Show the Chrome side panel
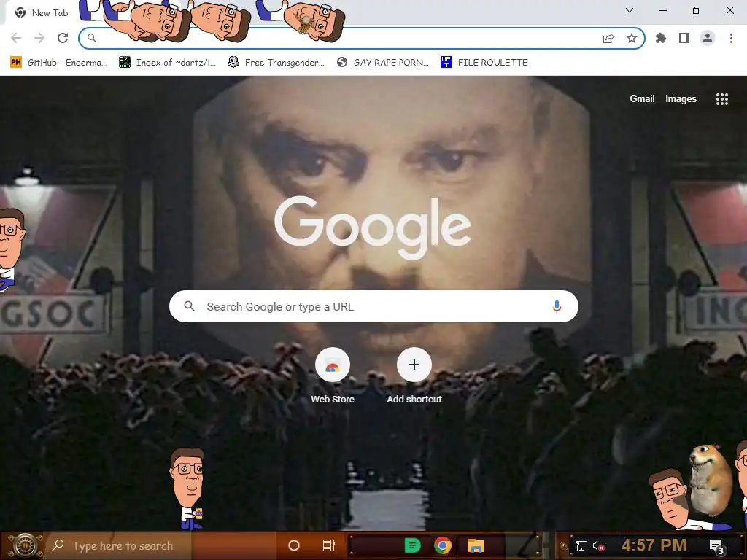The width and height of the screenshot is (747, 560). tap(684, 38)
